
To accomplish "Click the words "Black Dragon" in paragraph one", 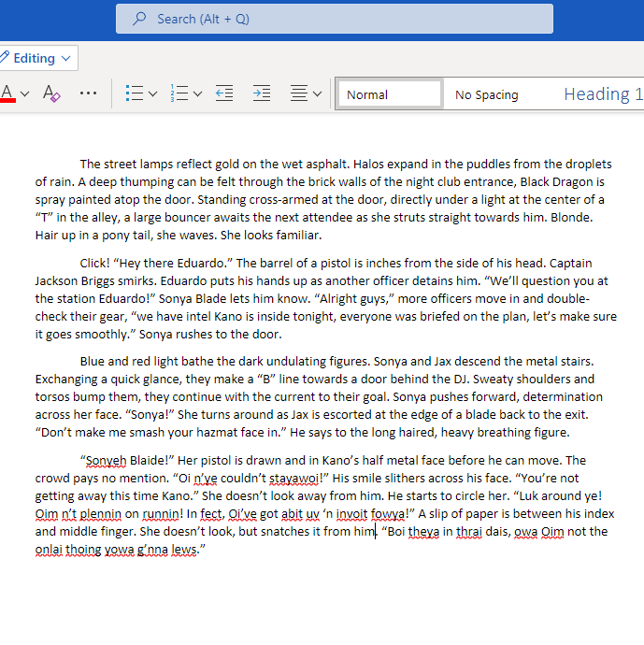I will click(556, 182).
